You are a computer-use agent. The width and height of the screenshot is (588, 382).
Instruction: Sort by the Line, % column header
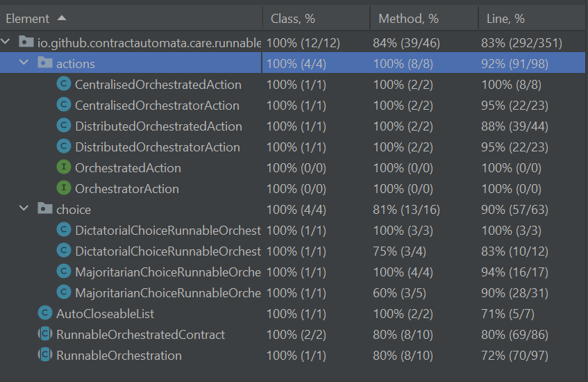pyautogui.click(x=503, y=19)
